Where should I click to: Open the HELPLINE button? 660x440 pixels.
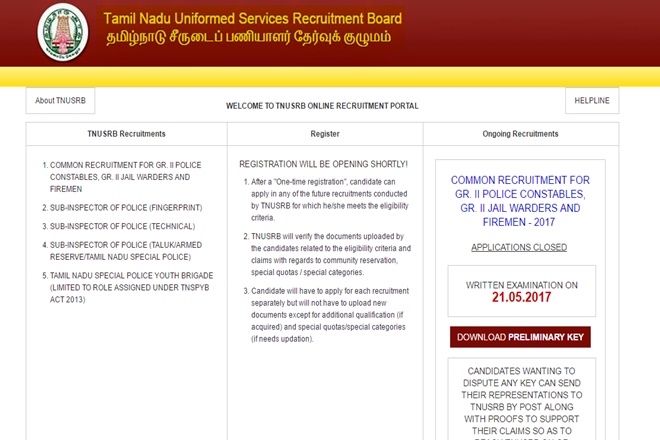click(592, 101)
